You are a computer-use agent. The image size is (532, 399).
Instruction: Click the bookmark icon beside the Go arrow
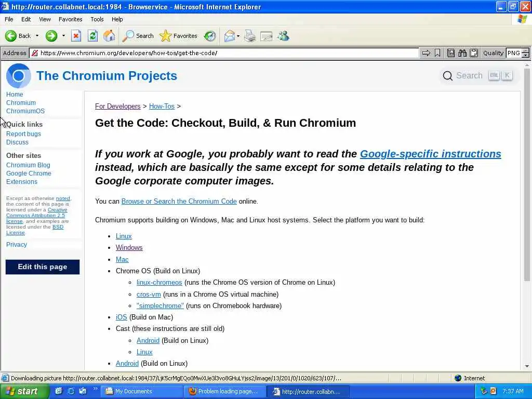point(437,53)
